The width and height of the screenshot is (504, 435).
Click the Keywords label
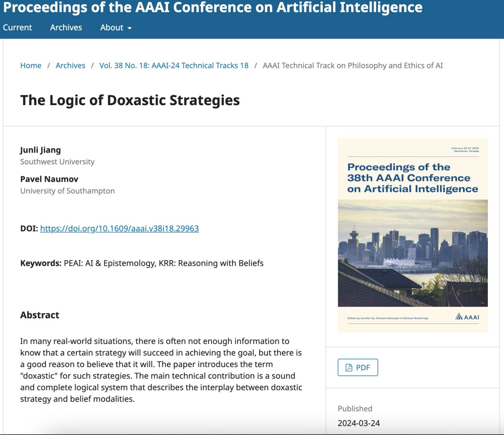41,263
